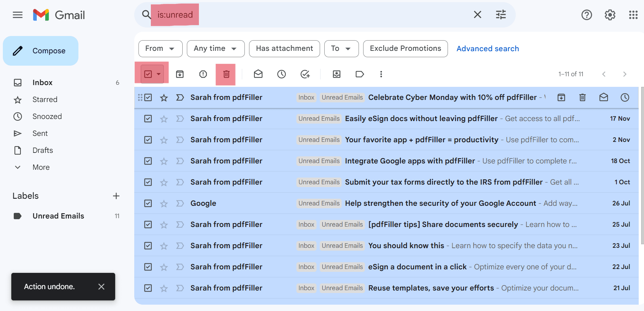Click the Archive icon in toolbar

tap(180, 74)
